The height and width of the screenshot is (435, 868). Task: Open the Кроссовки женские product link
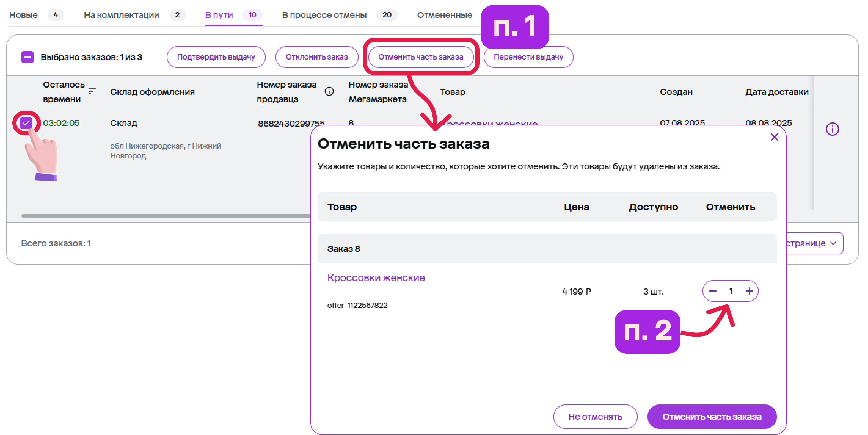(x=376, y=278)
